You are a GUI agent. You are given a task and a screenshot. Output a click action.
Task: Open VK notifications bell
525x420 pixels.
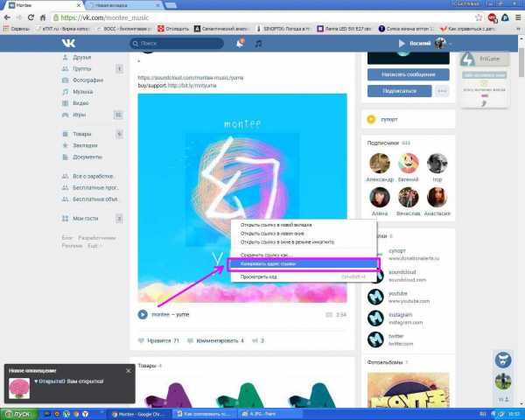pos(240,43)
